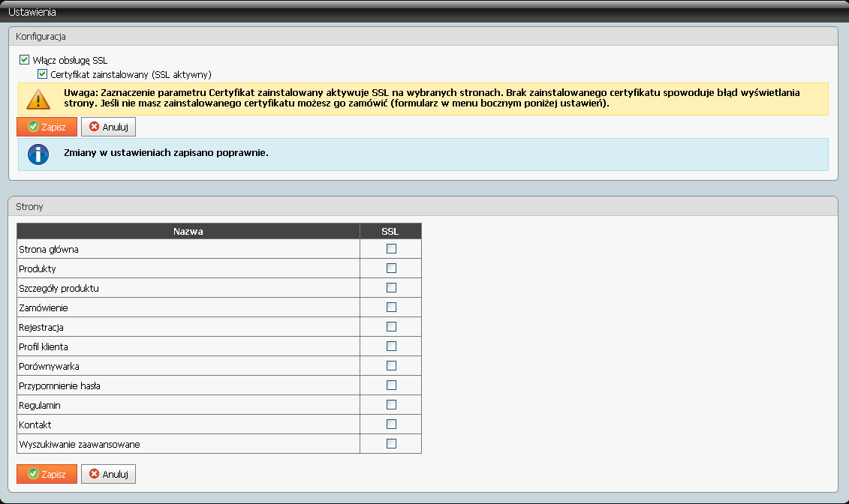Enable SSL for Produkty page
This screenshot has height=504, width=849.
point(391,268)
